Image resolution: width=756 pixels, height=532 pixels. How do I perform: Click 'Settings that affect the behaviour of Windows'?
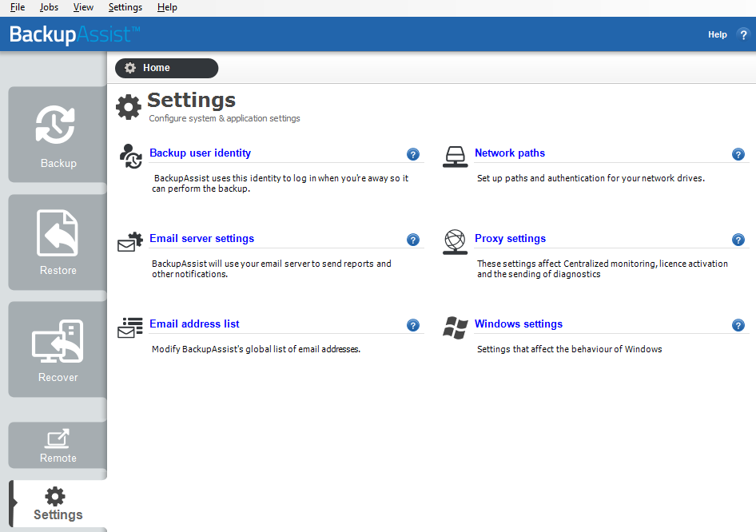[x=570, y=349]
